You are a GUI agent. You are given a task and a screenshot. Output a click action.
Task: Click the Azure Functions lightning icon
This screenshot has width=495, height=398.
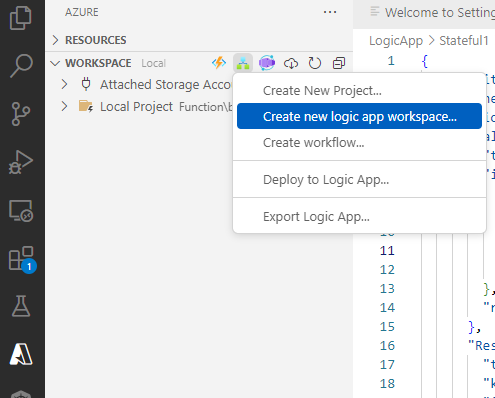[219, 63]
